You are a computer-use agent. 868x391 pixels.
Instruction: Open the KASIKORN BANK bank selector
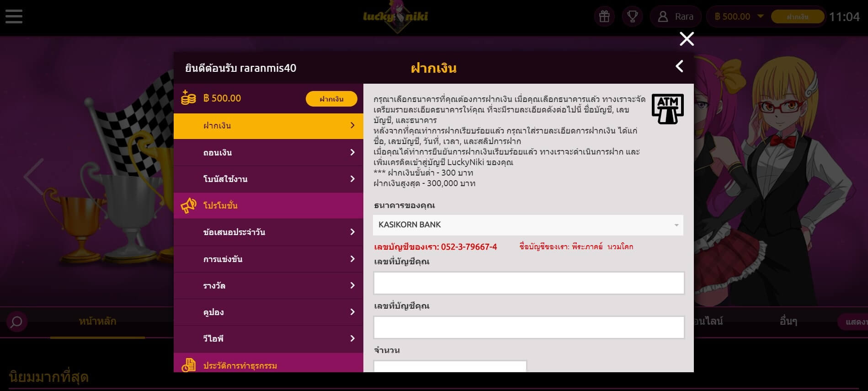pyautogui.click(x=528, y=225)
